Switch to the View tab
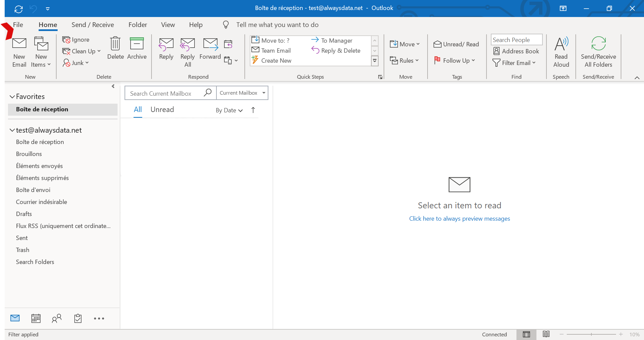 168,25
